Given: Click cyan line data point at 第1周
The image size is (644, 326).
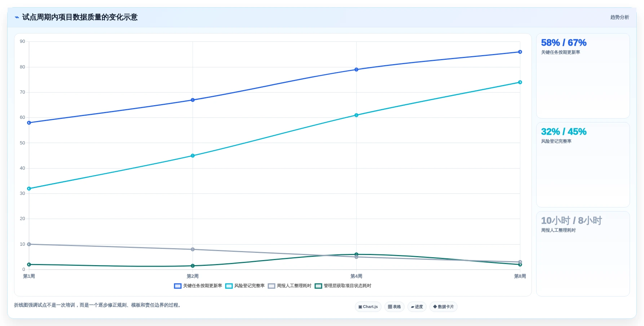Looking at the screenshot, I should pyautogui.click(x=29, y=189).
